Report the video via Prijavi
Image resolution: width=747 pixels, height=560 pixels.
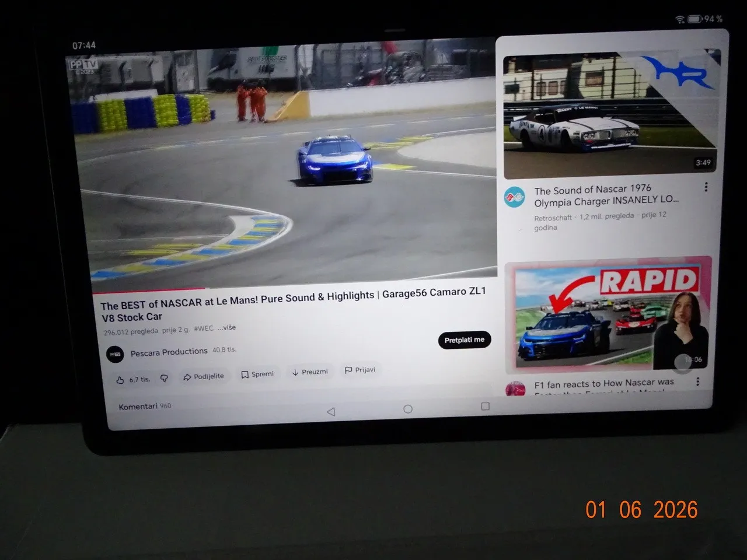(360, 370)
